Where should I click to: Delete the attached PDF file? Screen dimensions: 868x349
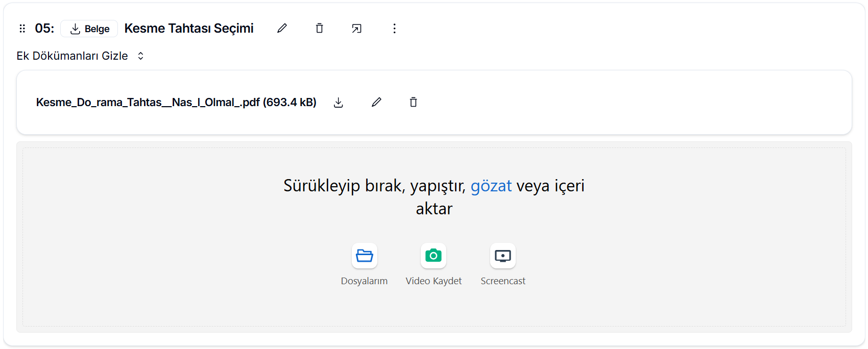[413, 103]
